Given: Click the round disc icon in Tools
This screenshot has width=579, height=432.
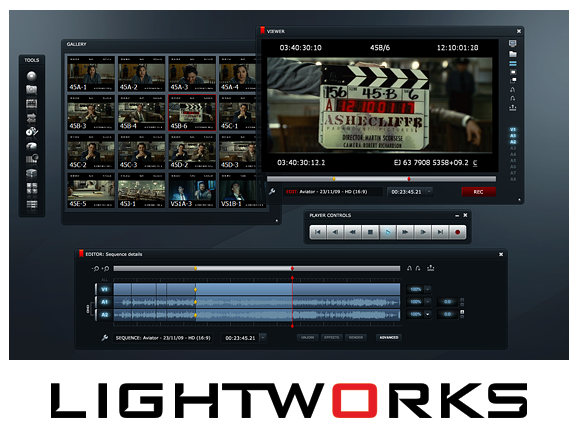Looking at the screenshot, I should click(32, 76).
